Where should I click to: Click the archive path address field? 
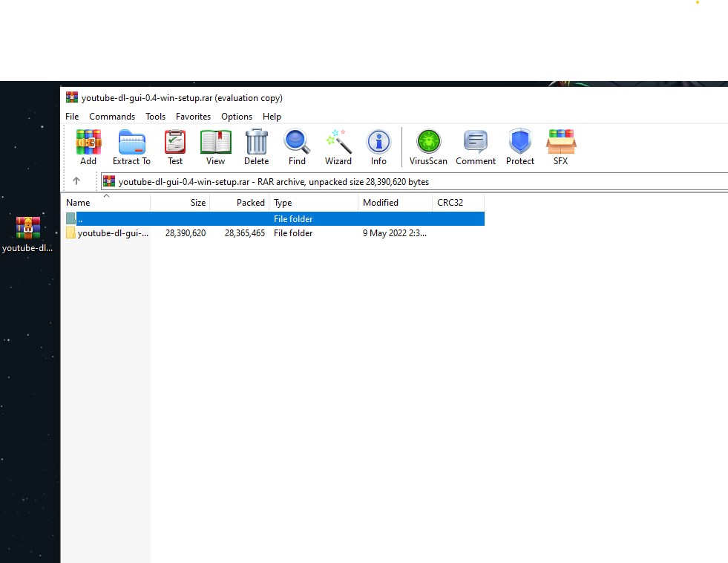tap(414, 182)
